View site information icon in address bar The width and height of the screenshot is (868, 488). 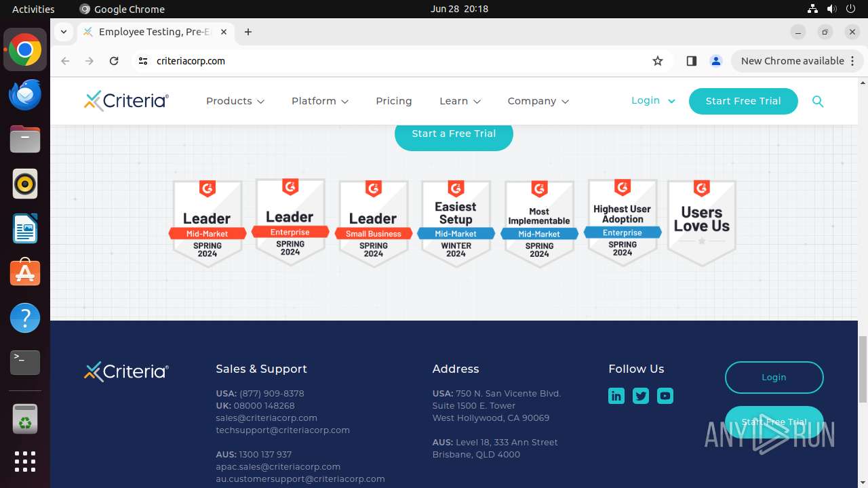(142, 61)
